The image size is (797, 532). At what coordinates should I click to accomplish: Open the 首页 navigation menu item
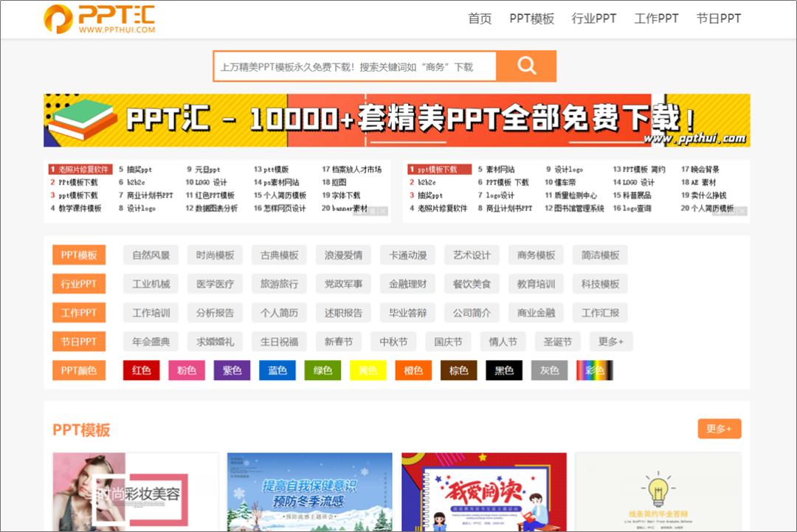coord(480,18)
